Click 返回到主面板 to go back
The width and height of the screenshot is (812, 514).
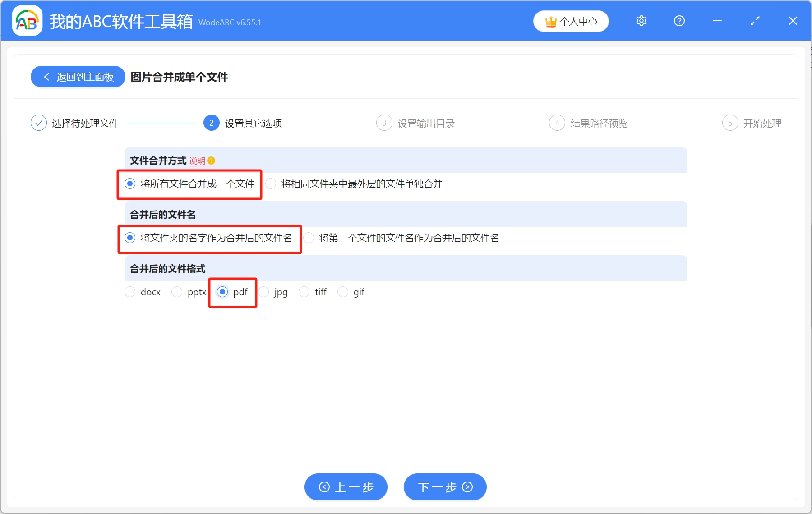77,77
